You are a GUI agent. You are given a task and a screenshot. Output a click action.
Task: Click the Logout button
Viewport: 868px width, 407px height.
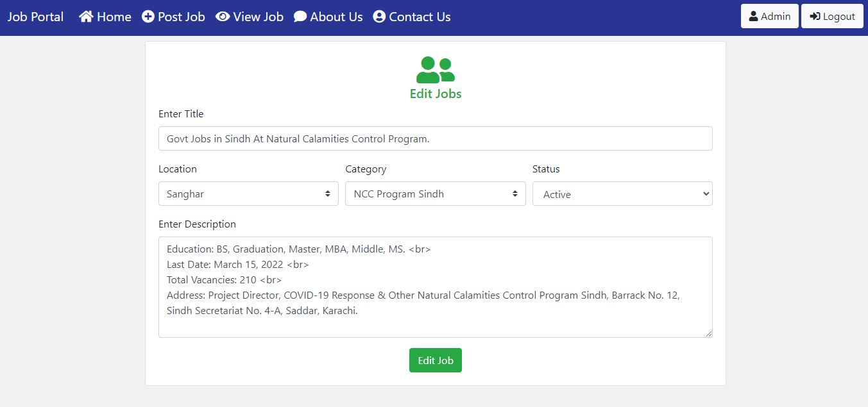832,16
